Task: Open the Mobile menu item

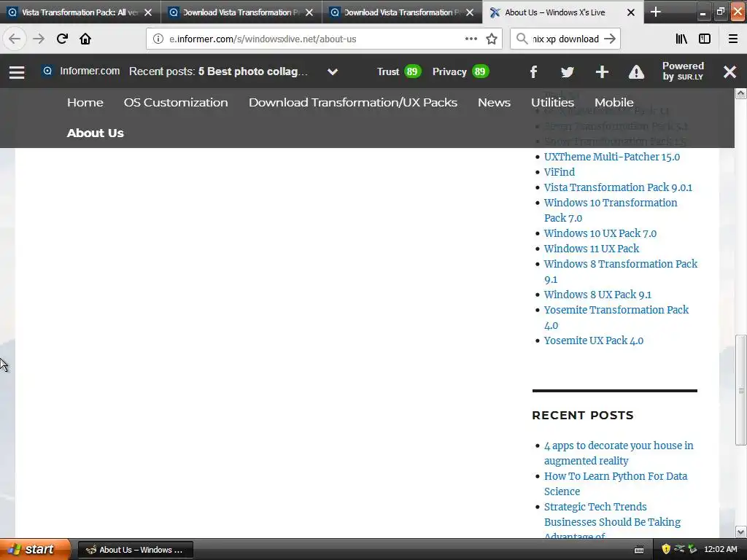Action: [614, 102]
